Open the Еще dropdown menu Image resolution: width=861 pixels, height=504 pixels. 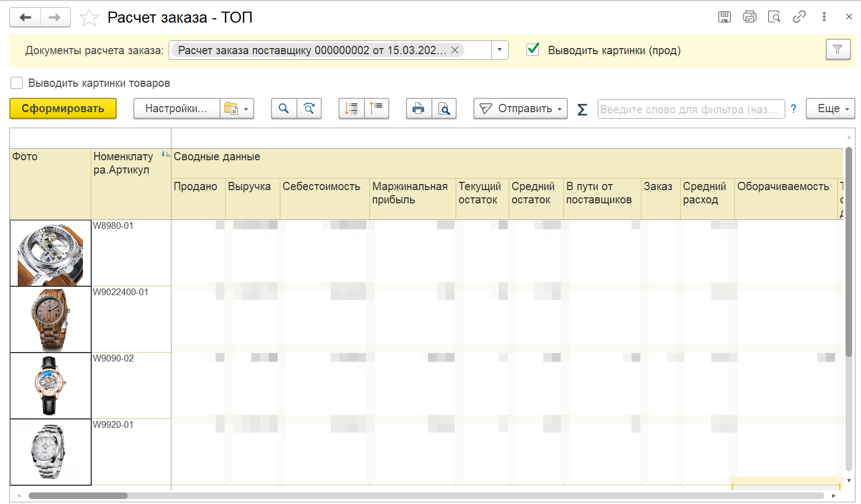point(830,108)
